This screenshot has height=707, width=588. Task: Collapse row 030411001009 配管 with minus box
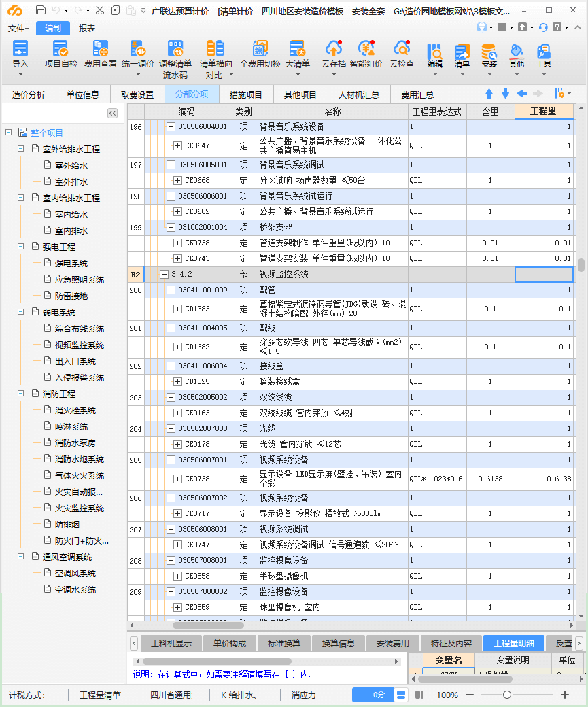pyautogui.click(x=171, y=290)
